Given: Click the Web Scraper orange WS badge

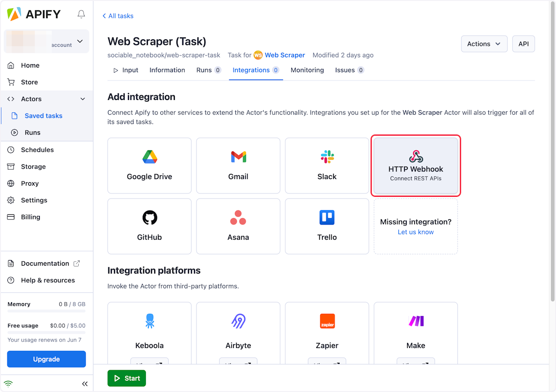Looking at the screenshot, I should point(258,55).
